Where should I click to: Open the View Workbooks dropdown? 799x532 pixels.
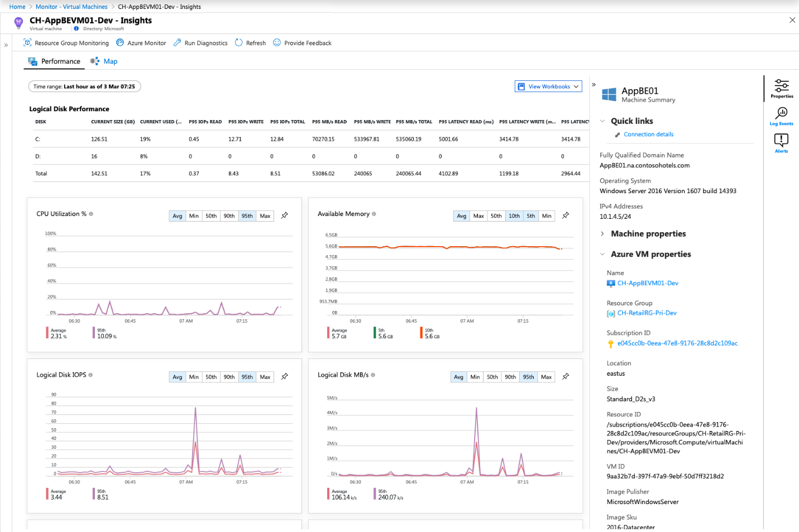(548, 87)
